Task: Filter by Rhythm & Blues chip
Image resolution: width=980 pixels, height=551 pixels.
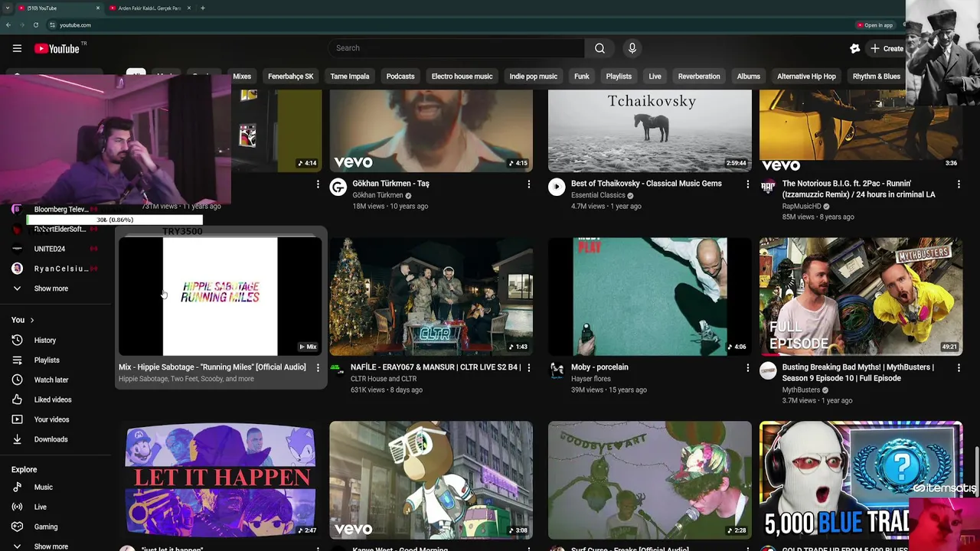Action: click(x=877, y=77)
